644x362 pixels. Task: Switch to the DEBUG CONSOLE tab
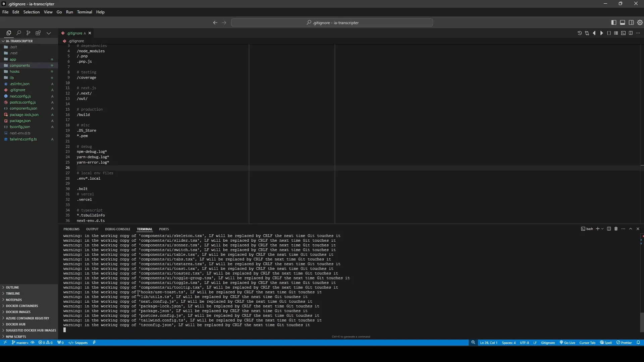[117, 229]
